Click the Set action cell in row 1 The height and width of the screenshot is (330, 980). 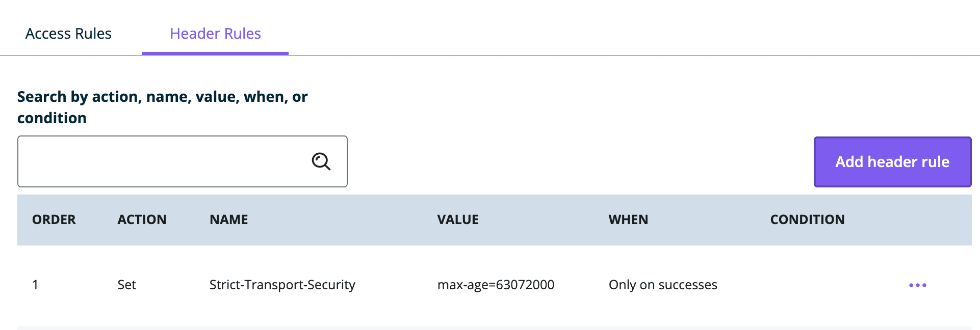[126, 285]
